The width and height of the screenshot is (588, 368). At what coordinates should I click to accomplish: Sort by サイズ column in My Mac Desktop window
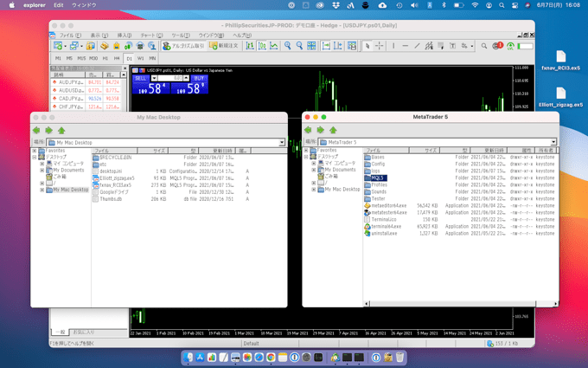click(x=153, y=151)
